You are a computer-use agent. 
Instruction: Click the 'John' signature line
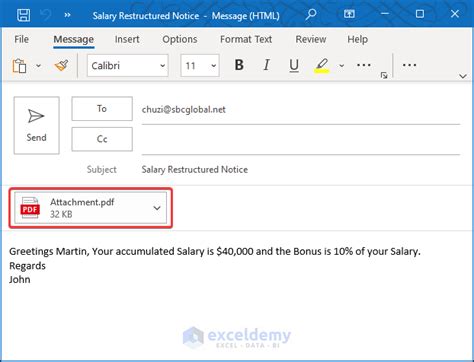(x=20, y=279)
